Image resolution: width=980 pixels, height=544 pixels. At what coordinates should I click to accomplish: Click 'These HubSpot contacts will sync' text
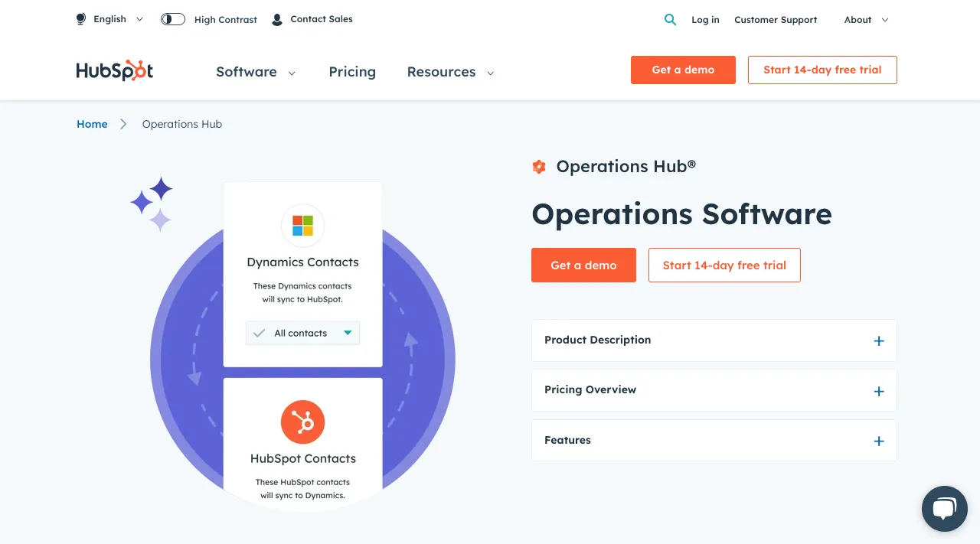[x=302, y=489]
